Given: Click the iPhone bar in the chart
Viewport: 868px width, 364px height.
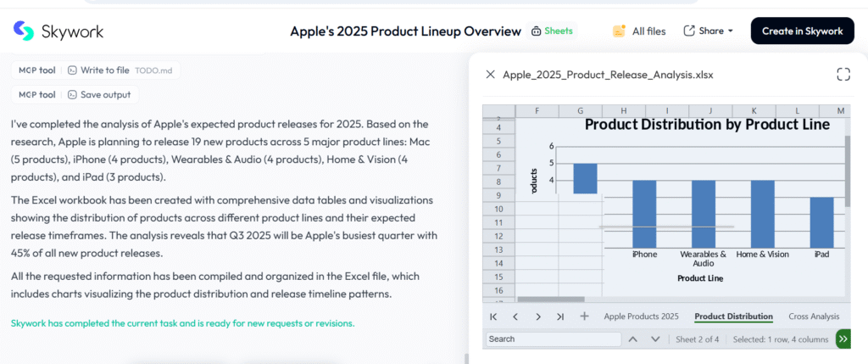Looking at the screenshot, I should (644, 213).
